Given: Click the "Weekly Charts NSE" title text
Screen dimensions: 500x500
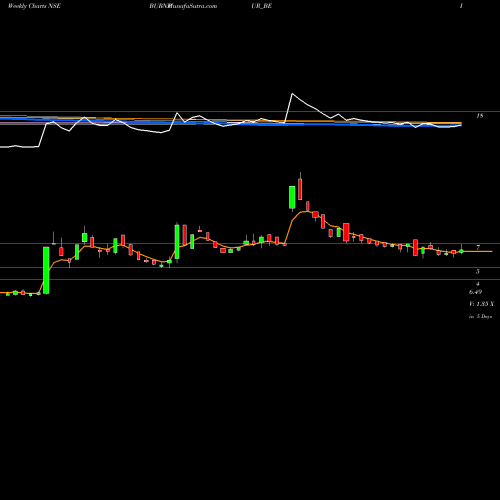Looking at the screenshot, I should 34,6.
